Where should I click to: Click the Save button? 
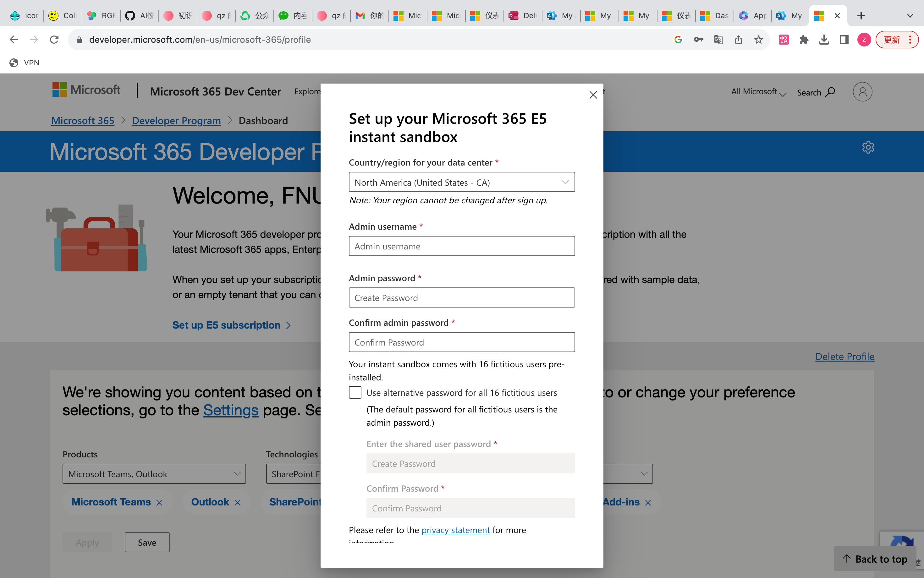click(147, 542)
